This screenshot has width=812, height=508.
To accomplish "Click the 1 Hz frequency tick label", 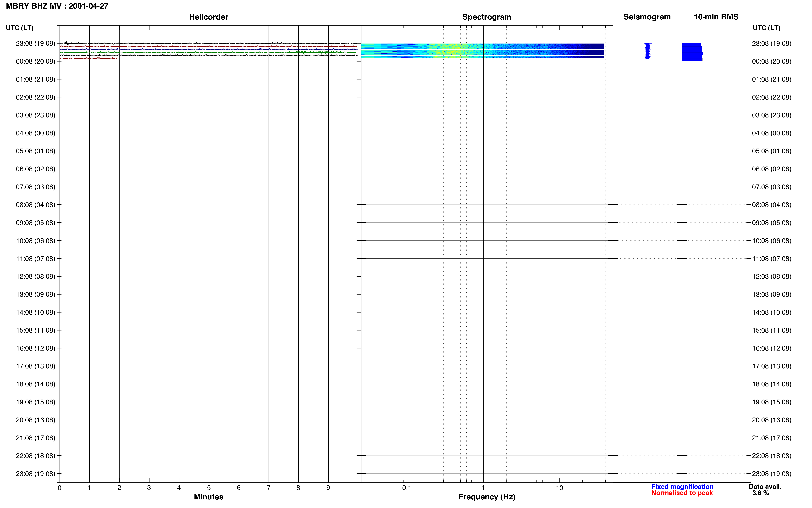I will 483,487.
